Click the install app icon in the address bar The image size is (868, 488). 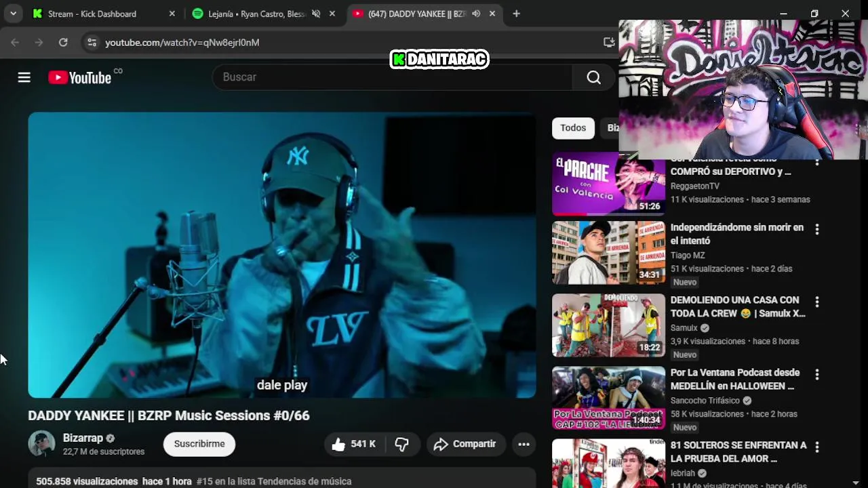[609, 42]
